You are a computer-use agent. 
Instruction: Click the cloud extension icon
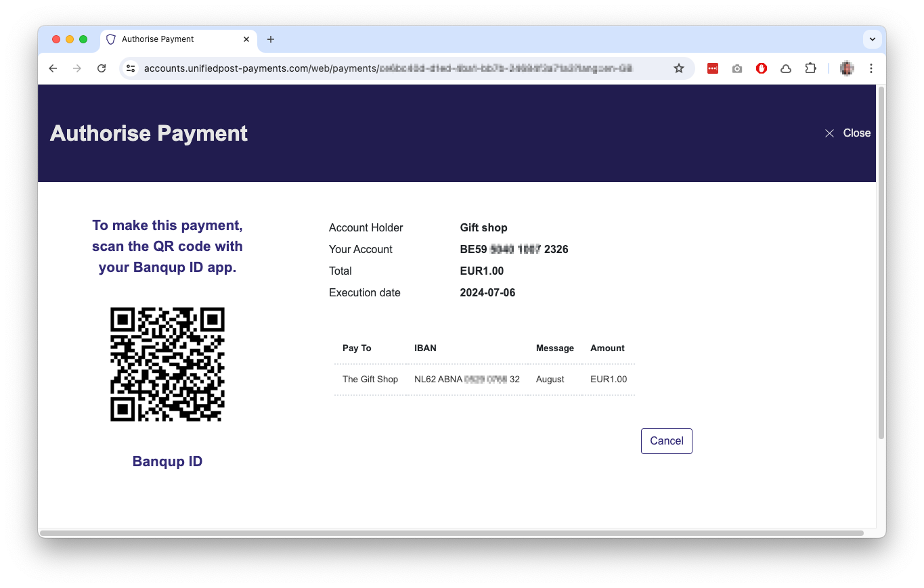pos(786,68)
